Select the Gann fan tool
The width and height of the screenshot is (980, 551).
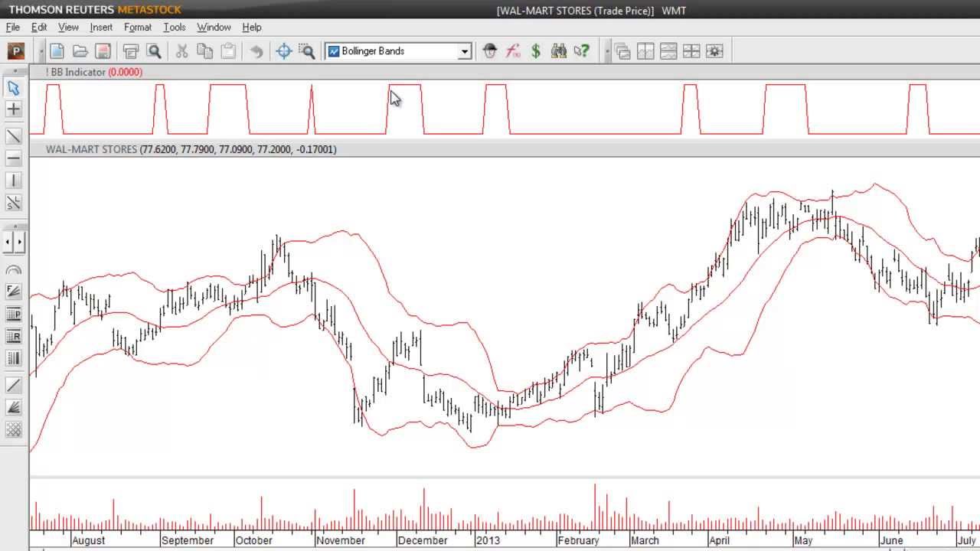pyautogui.click(x=14, y=407)
